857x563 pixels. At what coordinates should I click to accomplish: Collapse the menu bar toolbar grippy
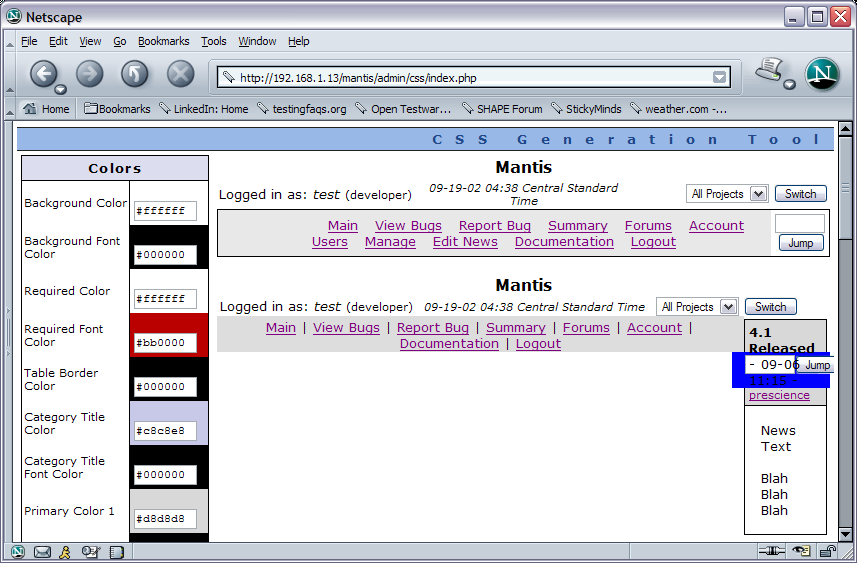coord(9,43)
